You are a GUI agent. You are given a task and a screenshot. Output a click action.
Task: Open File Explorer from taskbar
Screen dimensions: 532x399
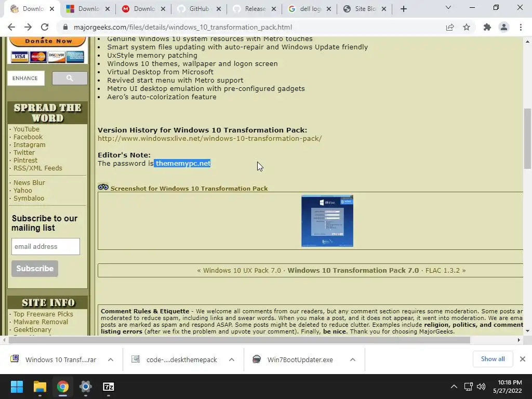pyautogui.click(x=39, y=387)
